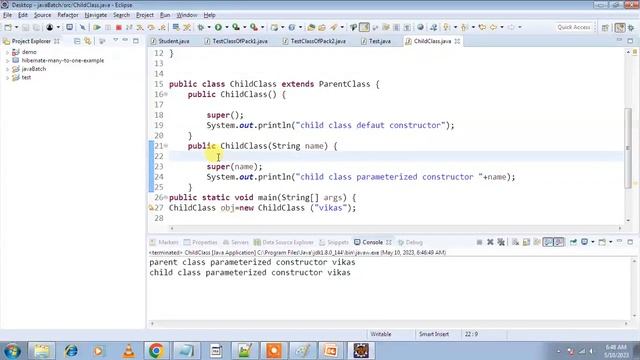Click the Run with Coverage toolbar icon
This screenshot has width=640, height=360.
tap(236, 27)
